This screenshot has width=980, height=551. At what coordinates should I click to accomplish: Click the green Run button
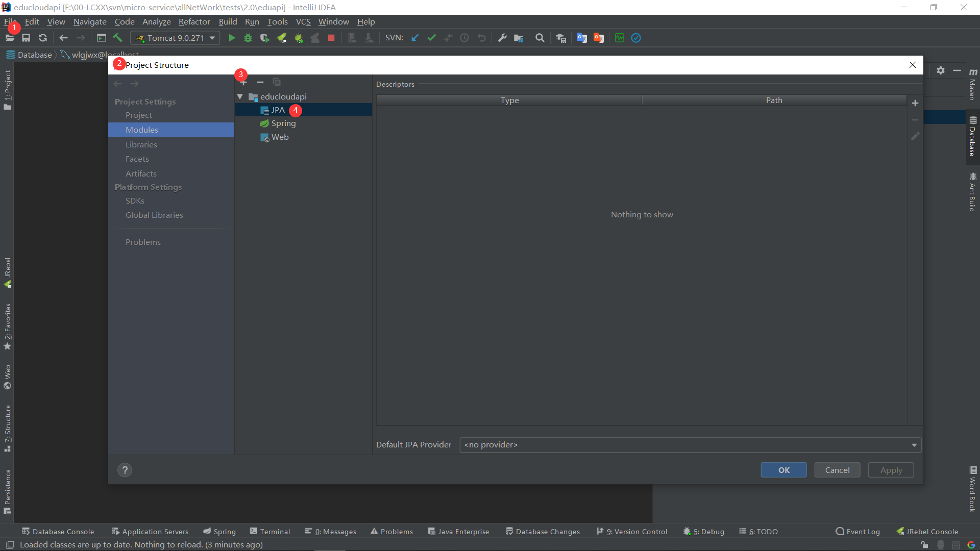tap(232, 38)
